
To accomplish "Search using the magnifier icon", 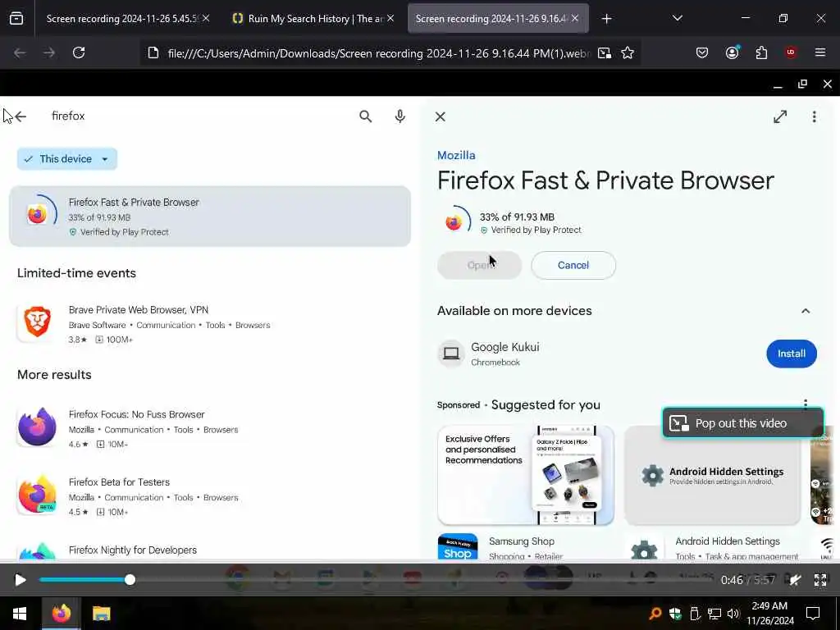I will [x=365, y=116].
